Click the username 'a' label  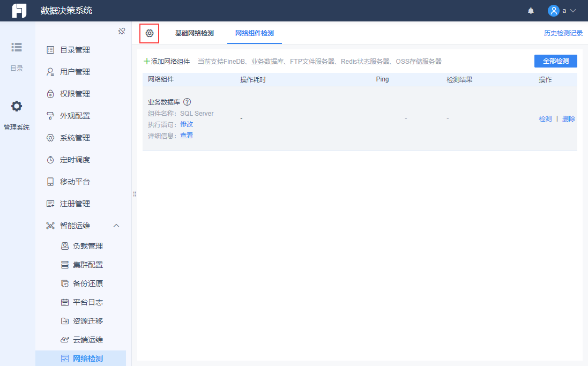click(564, 11)
